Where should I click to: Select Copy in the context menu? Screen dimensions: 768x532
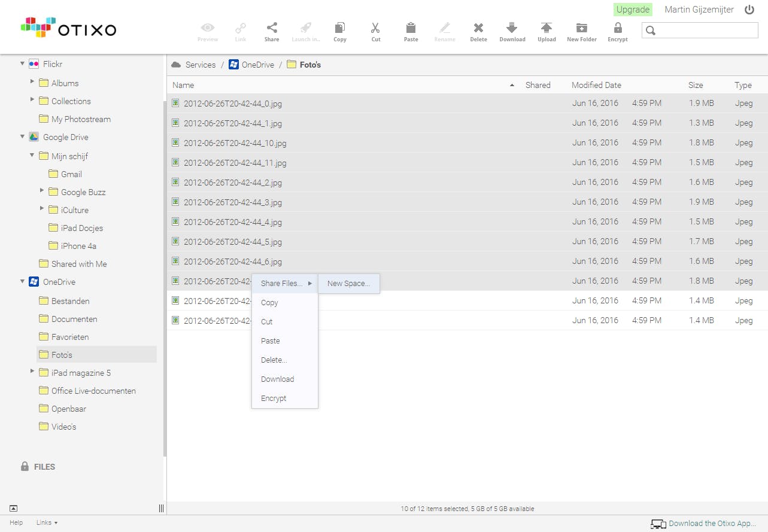tap(285, 302)
